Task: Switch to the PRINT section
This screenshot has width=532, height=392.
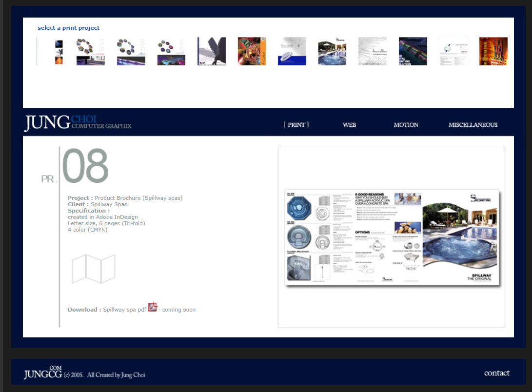Action: pos(296,125)
